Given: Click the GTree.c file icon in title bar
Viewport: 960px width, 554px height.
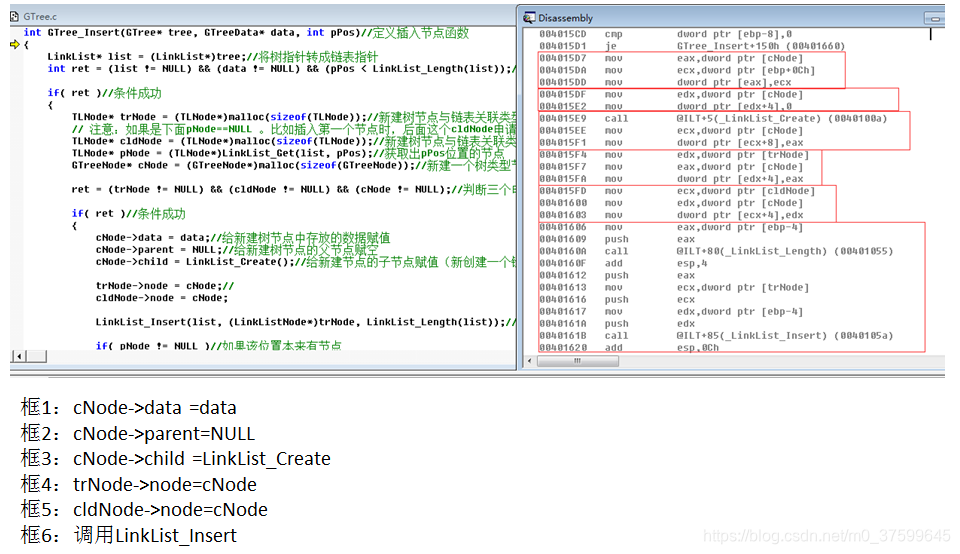Looking at the screenshot, I should click(x=15, y=17).
